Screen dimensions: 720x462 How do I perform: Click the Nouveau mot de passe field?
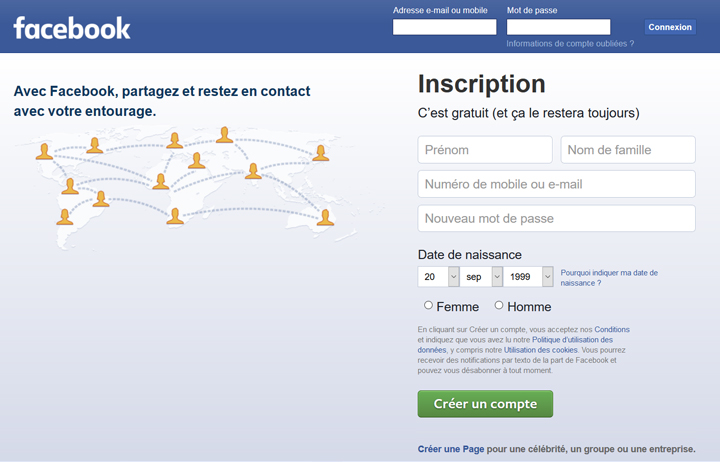tap(557, 218)
